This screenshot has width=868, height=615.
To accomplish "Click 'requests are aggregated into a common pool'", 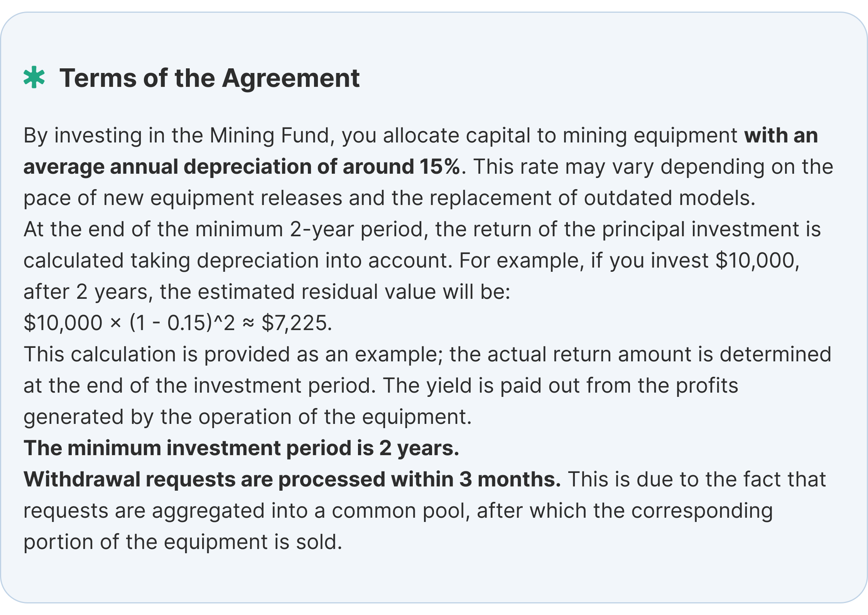I will click(247, 511).
